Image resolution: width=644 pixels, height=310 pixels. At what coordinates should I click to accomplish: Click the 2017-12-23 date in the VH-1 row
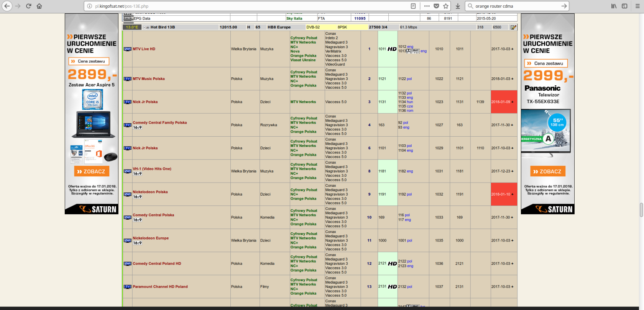(x=501, y=171)
